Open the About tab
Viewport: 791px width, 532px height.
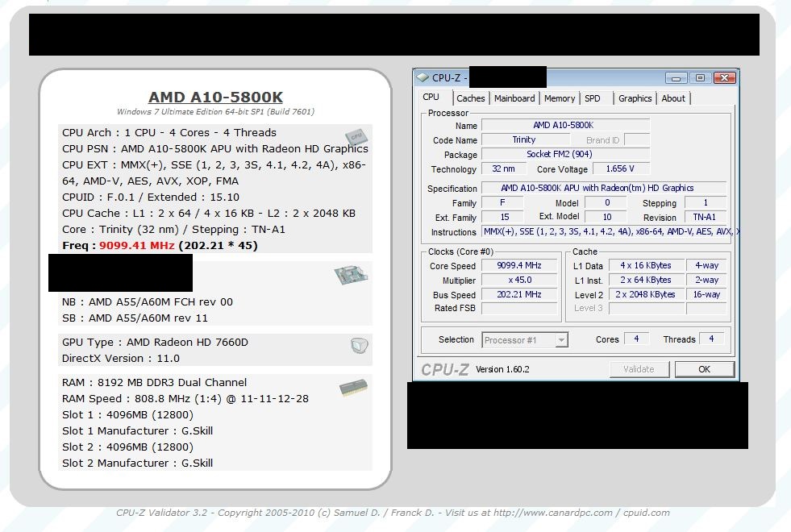click(673, 98)
